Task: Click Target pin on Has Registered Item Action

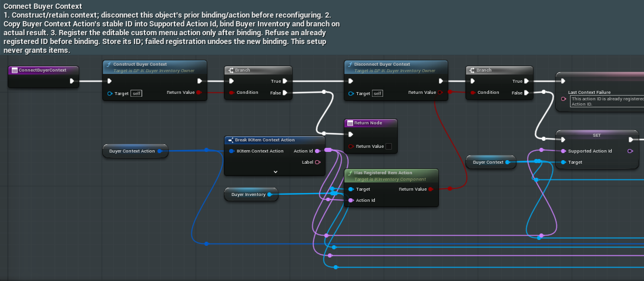Action: (x=350, y=189)
